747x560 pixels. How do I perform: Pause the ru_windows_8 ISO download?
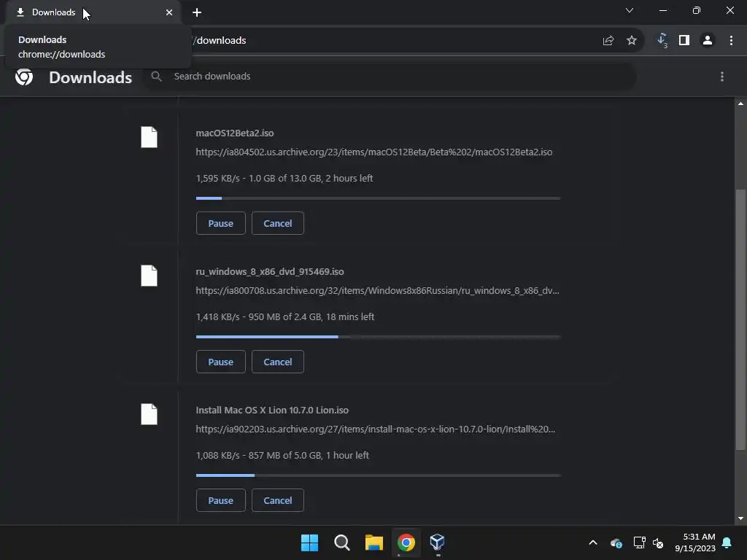(x=220, y=362)
